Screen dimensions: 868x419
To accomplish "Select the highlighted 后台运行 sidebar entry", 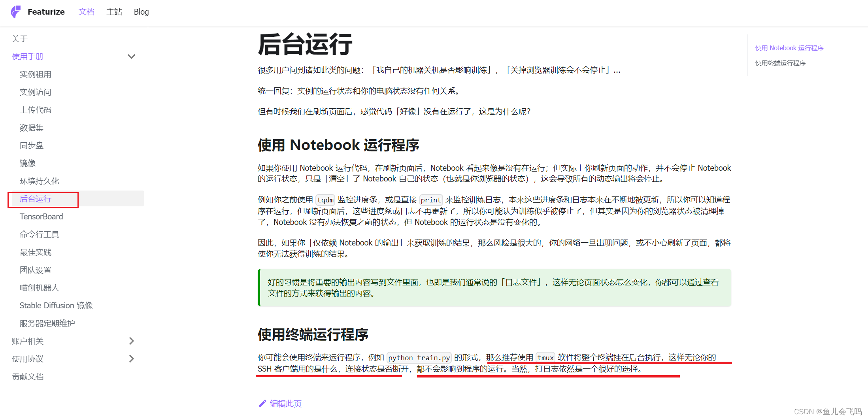I will (36, 199).
